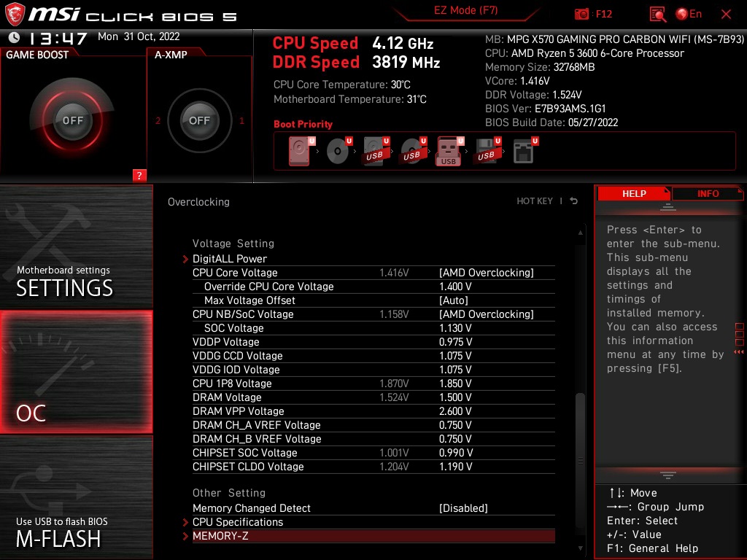Edit DRAM CH_A VREF Voltage 0.750 V
The image size is (747, 560).
pyautogui.click(x=455, y=425)
